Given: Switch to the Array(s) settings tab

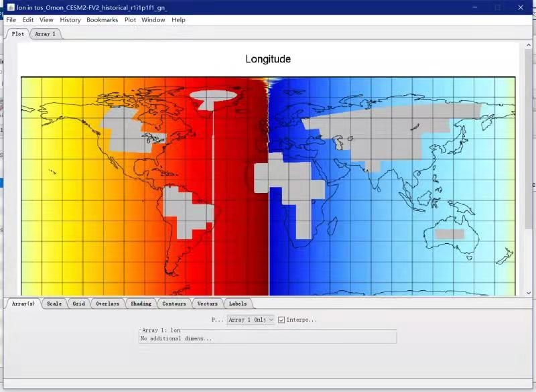Looking at the screenshot, I should [23, 304].
